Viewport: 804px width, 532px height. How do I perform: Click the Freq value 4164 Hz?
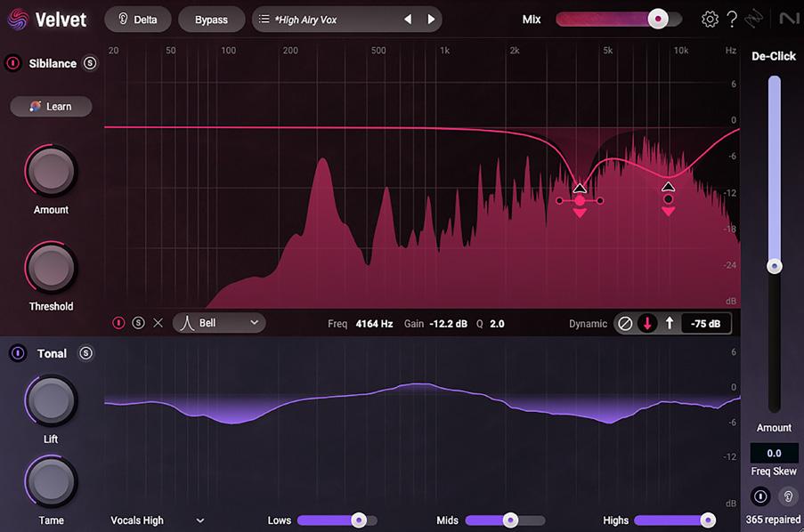coord(374,324)
